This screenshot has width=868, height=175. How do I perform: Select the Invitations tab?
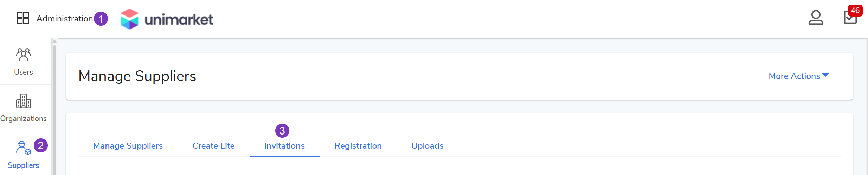284,146
